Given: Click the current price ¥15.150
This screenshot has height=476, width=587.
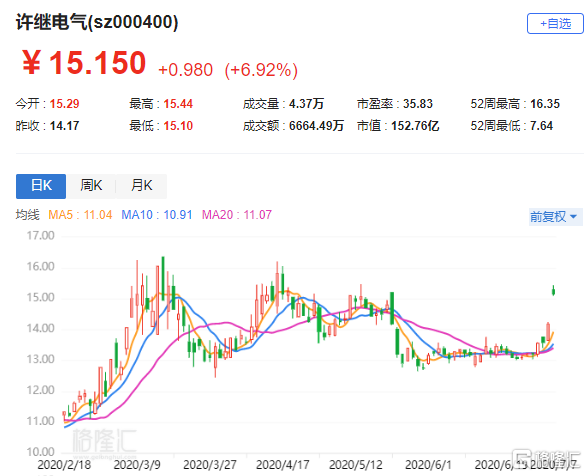Looking at the screenshot, I should pyautogui.click(x=84, y=63).
